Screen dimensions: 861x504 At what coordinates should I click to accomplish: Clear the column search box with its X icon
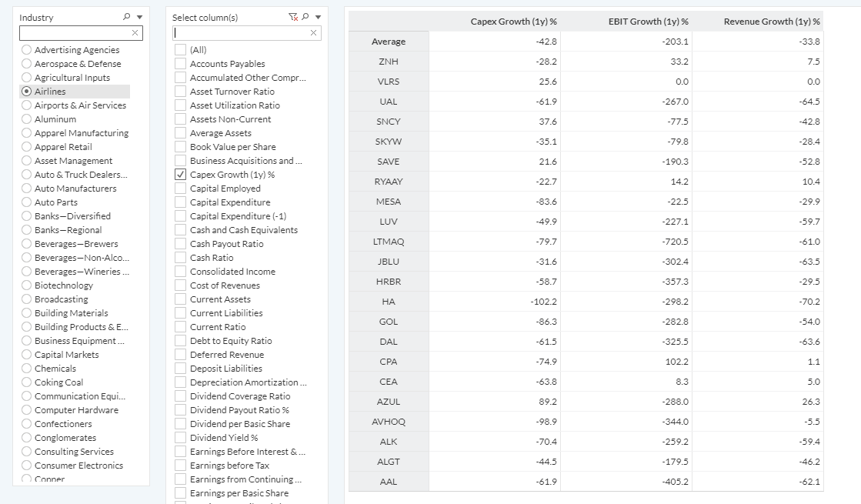point(312,33)
